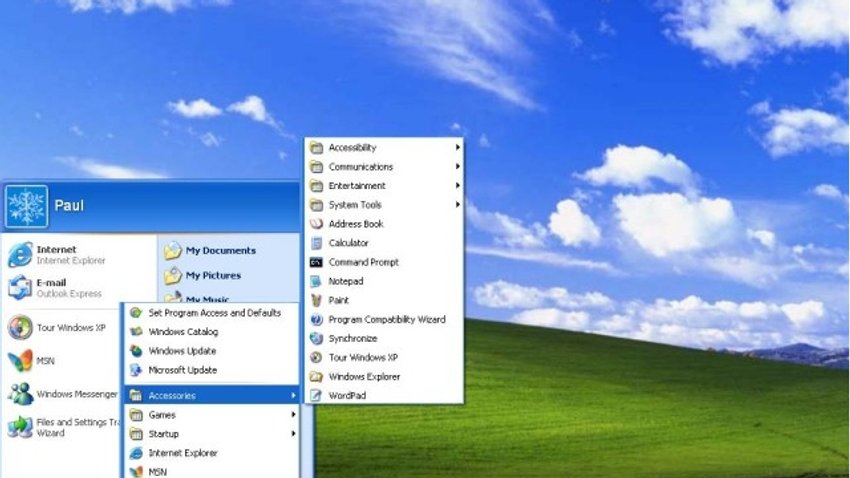The height and width of the screenshot is (478, 850).
Task: Click the "Windows Catalog" text label
Action: click(184, 332)
